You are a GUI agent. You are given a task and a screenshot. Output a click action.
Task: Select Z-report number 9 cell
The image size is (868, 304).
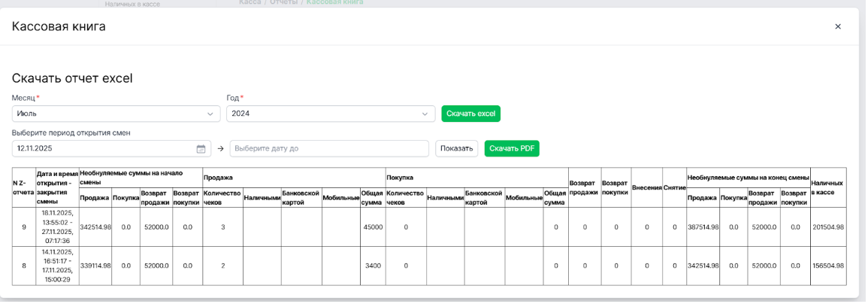coord(24,227)
